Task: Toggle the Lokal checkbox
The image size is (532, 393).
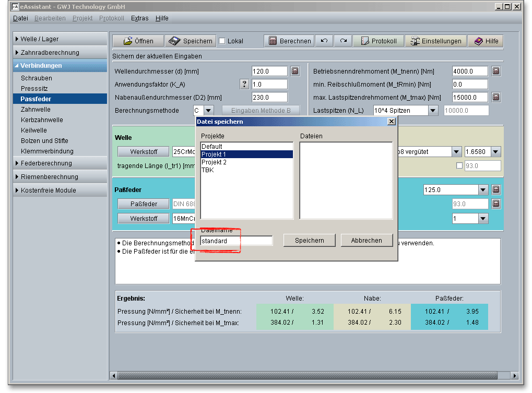Action: [222, 41]
